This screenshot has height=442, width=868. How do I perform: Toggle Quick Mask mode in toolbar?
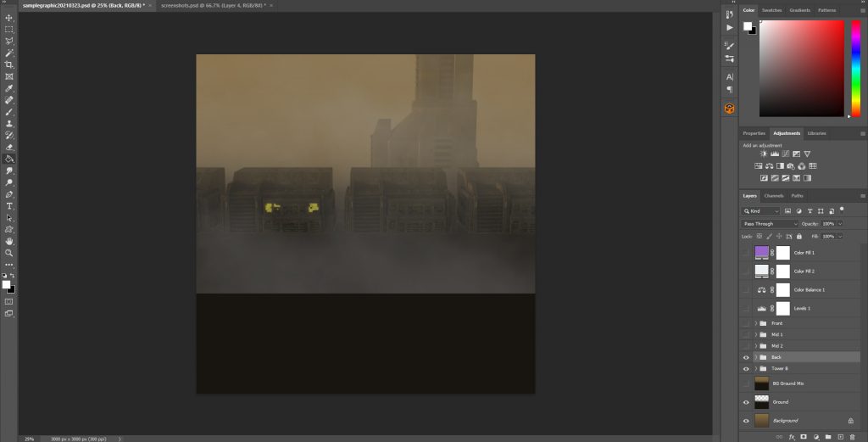[x=8, y=302]
